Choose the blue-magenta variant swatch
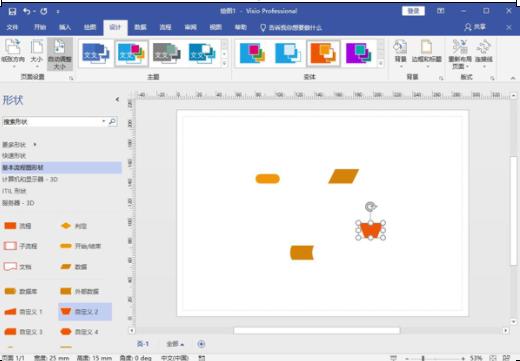520x361 pixels. tap(252, 53)
